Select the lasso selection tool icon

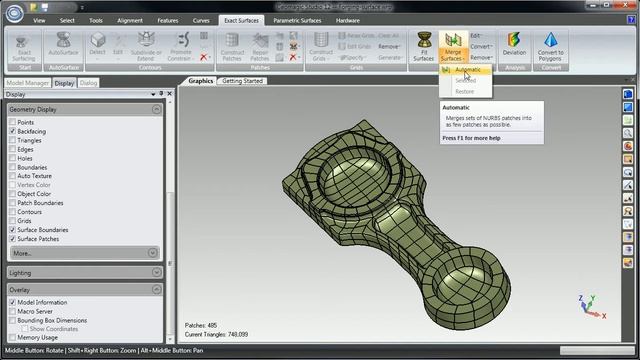[628, 172]
